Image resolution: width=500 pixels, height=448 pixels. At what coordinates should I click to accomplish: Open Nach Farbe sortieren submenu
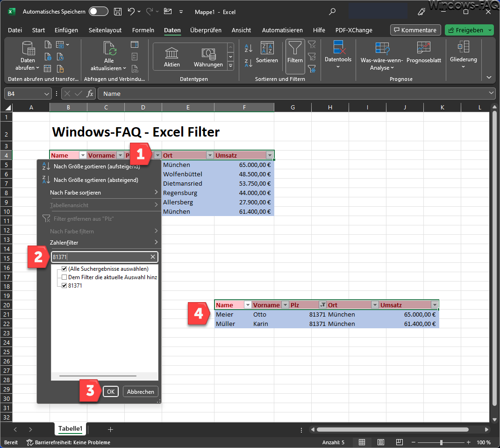[x=100, y=192]
